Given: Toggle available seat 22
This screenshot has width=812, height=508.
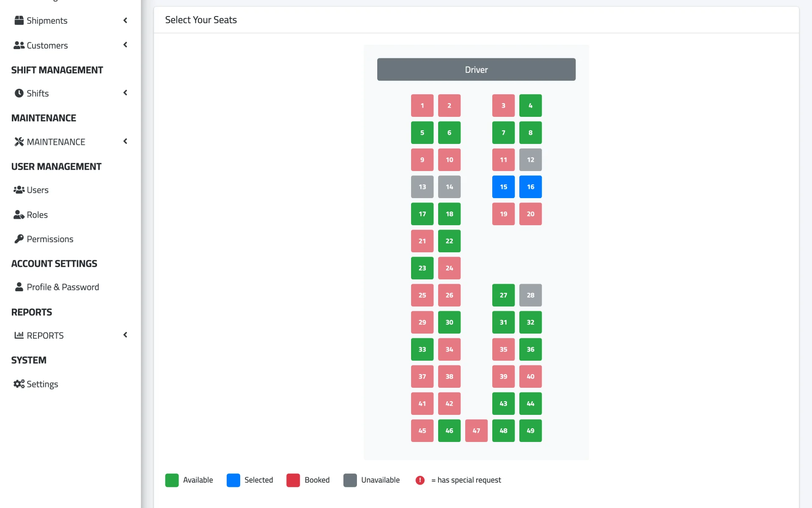Looking at the screenshot, I should [x=449, y=241].
